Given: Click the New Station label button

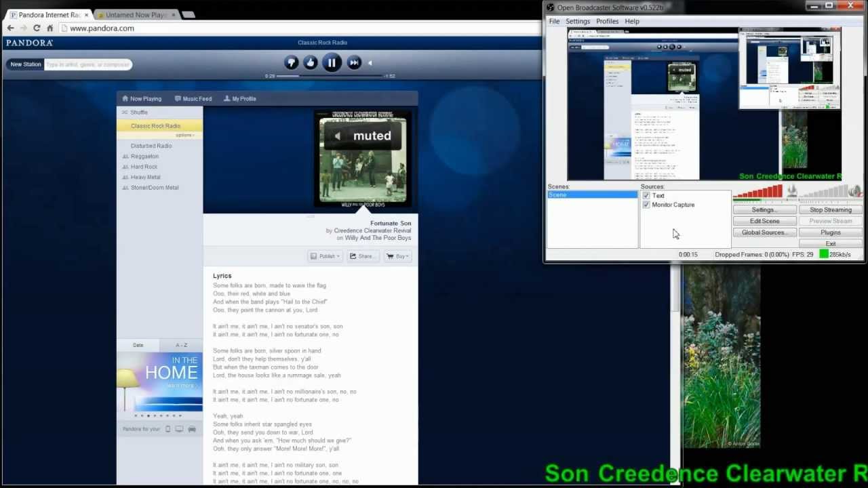Looking at the screenshot, I should pos(26,64).
